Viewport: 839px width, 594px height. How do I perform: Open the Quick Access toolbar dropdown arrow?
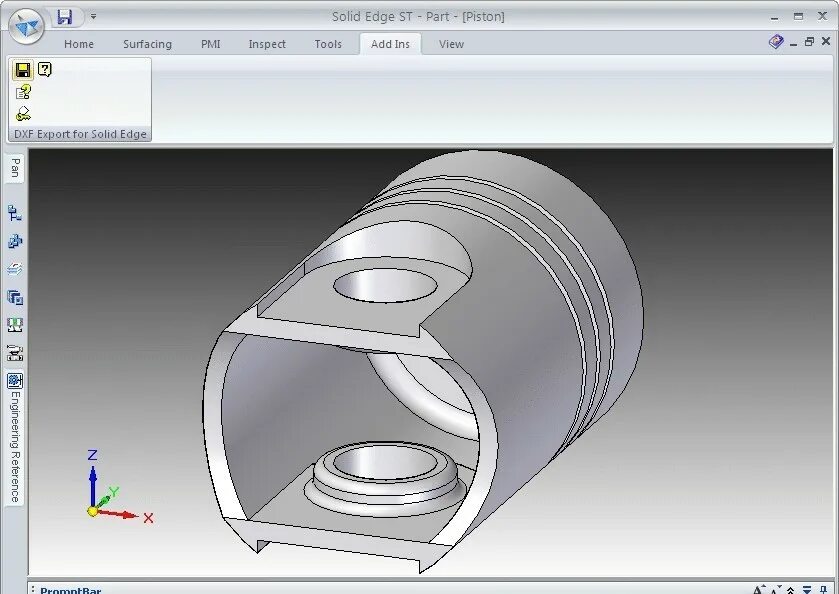point(92,15)
